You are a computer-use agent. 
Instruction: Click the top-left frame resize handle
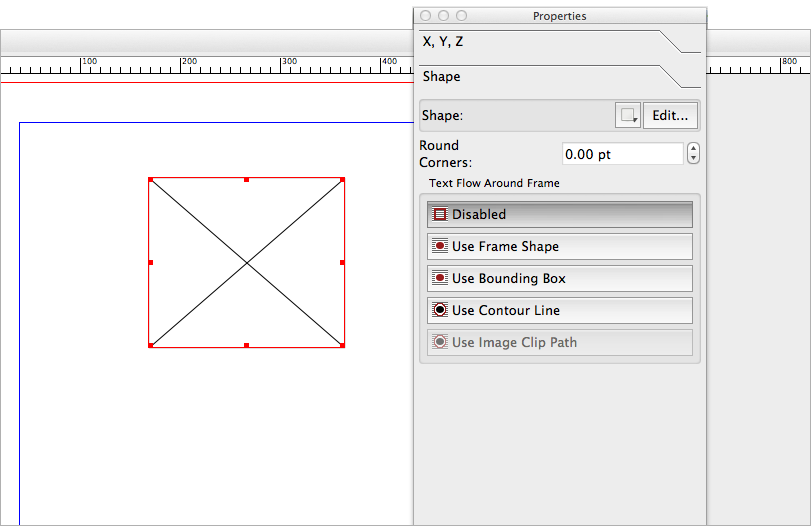(150, 180)
